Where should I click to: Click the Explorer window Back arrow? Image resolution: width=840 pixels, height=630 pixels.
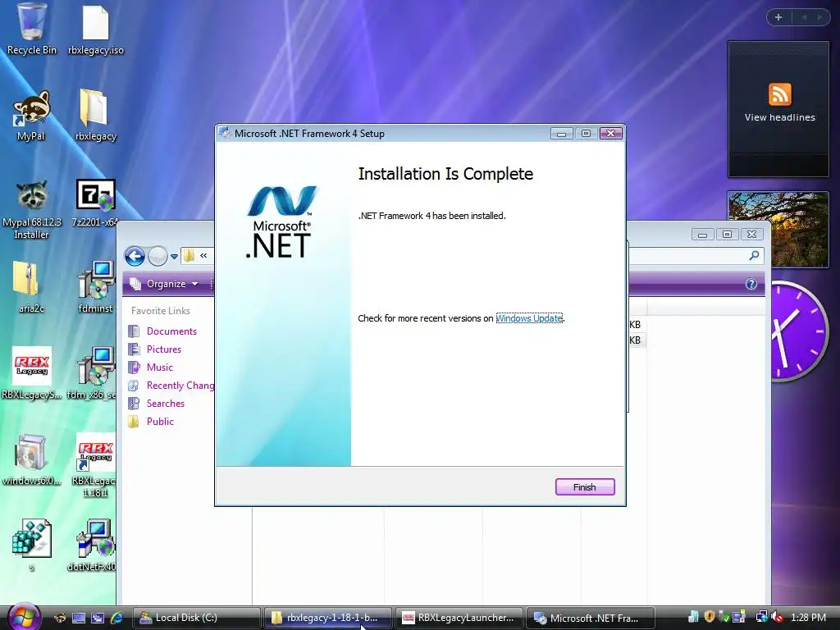point(135,256)
